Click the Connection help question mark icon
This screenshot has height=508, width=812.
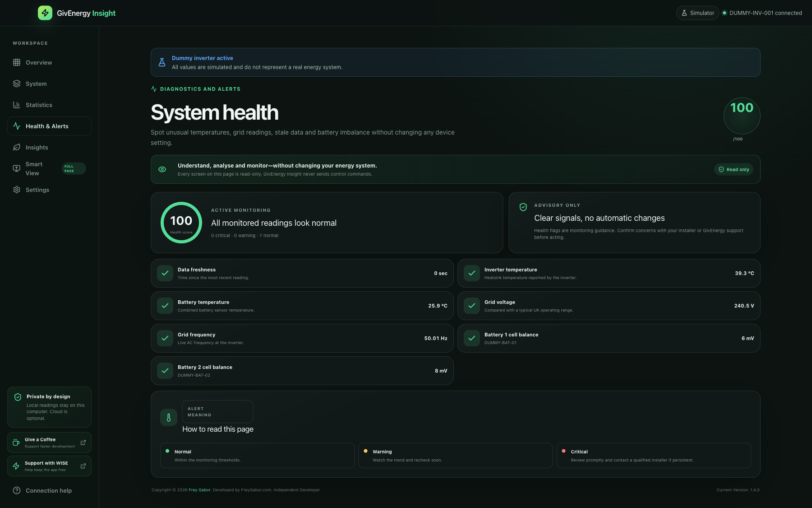pos(17,490)
